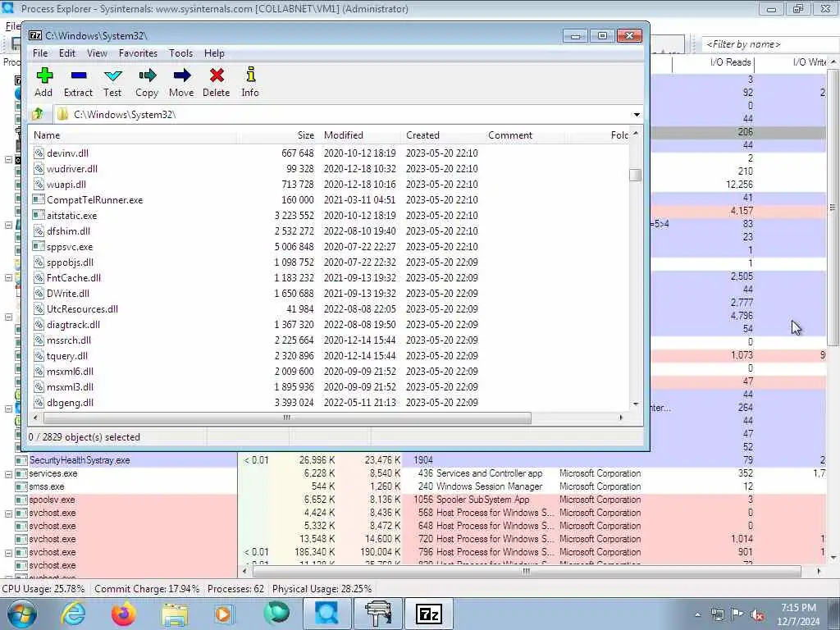The height and width of the screenshot is (630, 840).
Task: Click the devinv.dll file icon
Action: (38, 153)
